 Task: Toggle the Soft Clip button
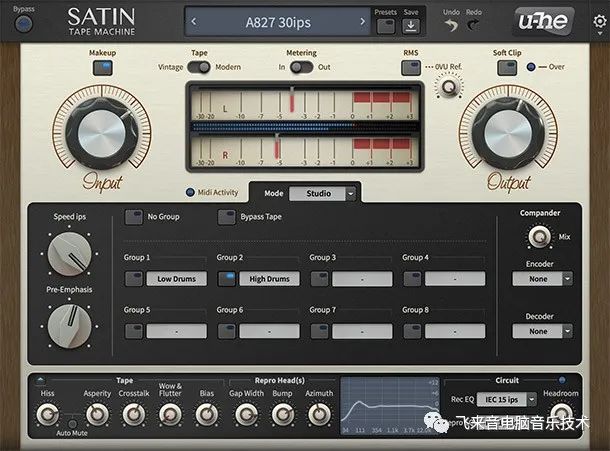coord(507,68)
